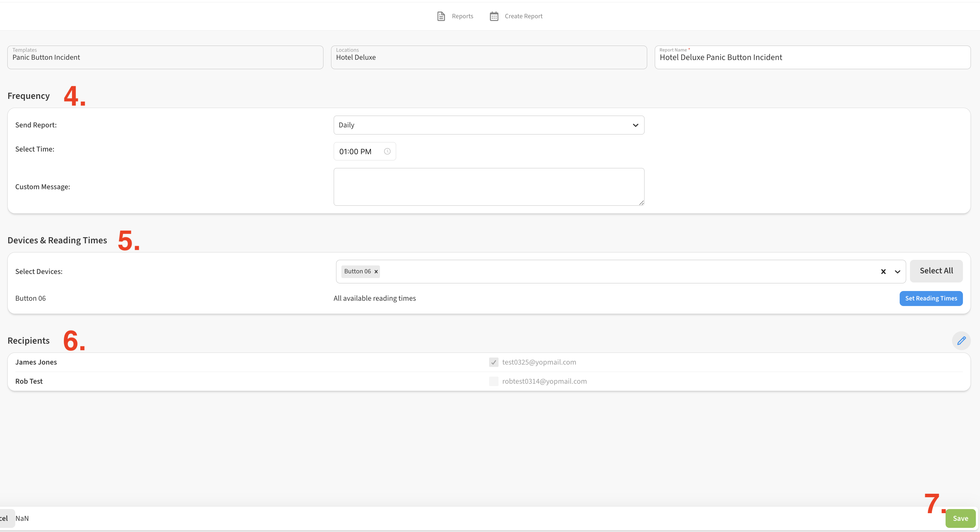Edit recipients with the pencil icon
The image size is (980, 532).
tap(961, 340)
